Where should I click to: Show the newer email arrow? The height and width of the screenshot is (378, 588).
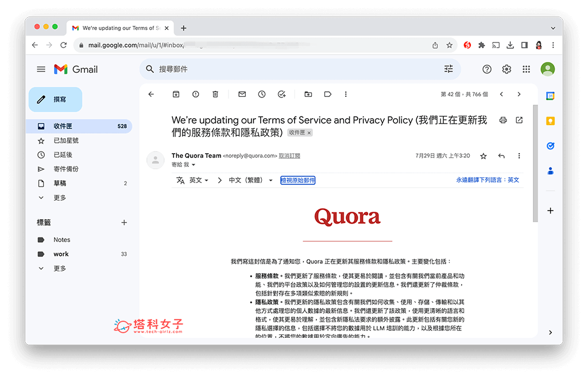point(501,95)
